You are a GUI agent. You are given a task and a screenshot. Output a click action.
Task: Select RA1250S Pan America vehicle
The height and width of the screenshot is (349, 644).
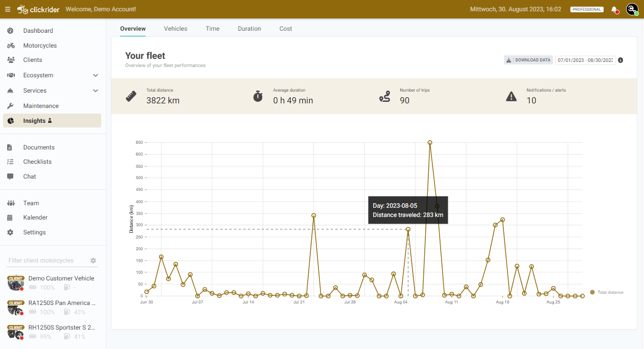(x=62, y=303)
